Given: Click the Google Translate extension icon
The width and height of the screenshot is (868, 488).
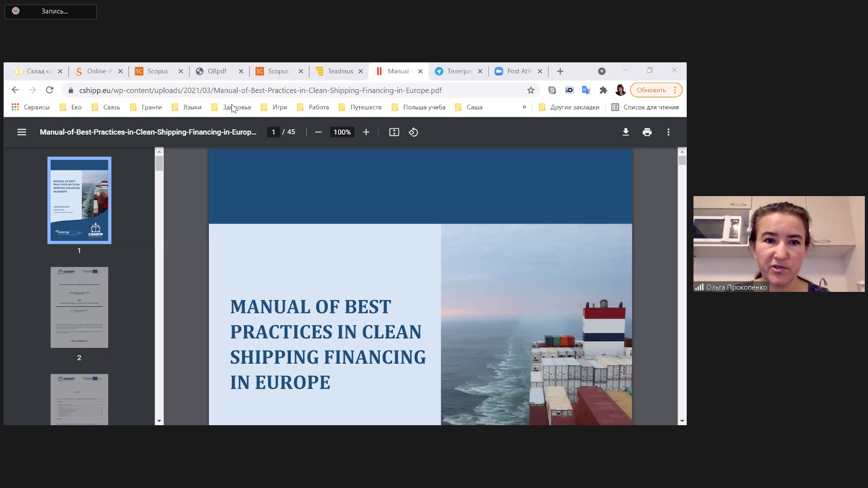Looking at the screenshot, I should point(586,90).
